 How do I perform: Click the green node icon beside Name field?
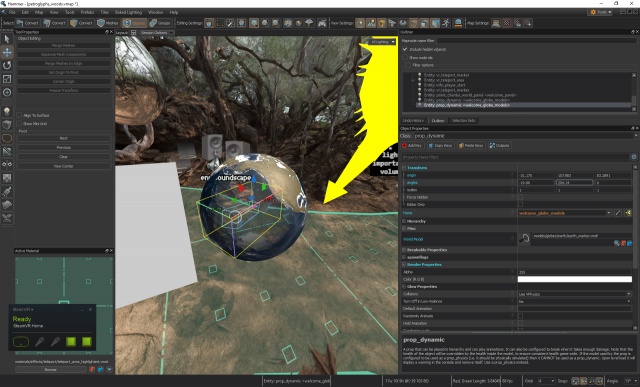coord(628,213)
